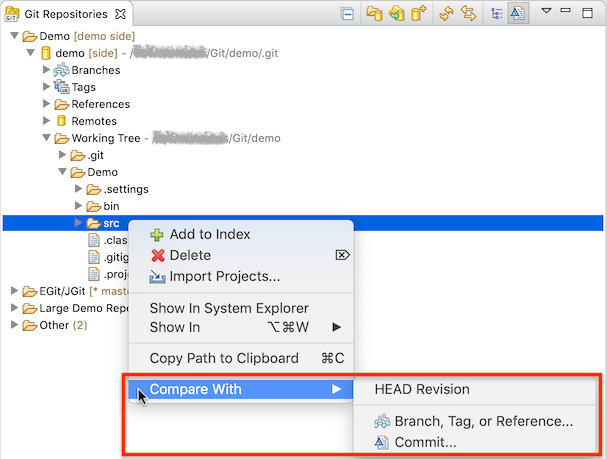Screen dimensions: 607x459
Task: Close the Git Repositories tab
Action: (120, 14)
